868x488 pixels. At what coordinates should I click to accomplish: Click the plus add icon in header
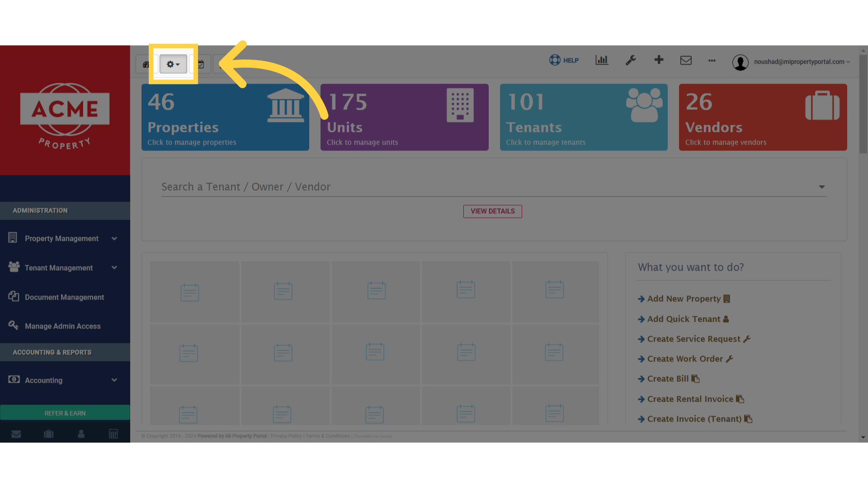click(x=659, y=60)
